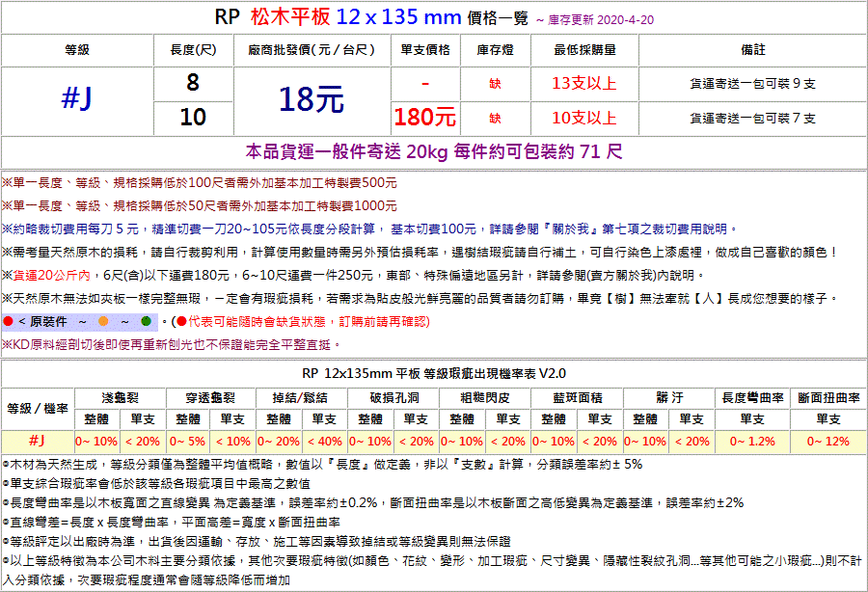The width and height of the screenshot is (868, 592).
Task: Click the 缺 stock light in the 10尺 row
Action: click(495, 118)
